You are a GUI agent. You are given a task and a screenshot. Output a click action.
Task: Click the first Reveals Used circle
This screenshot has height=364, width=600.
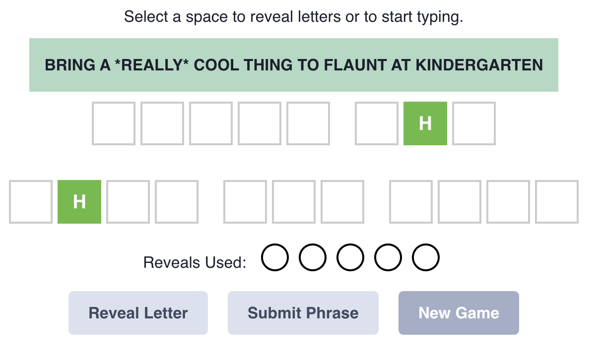pos(275,257)
